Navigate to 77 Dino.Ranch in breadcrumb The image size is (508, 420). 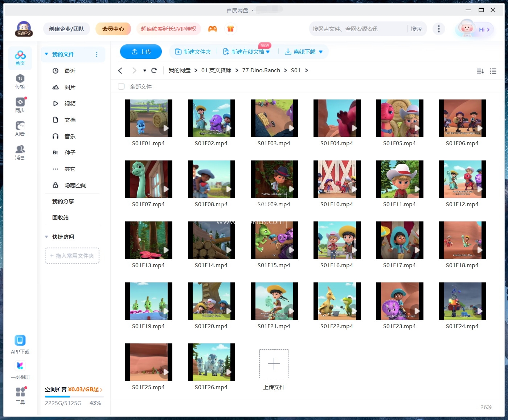click(x=261, y=70)
